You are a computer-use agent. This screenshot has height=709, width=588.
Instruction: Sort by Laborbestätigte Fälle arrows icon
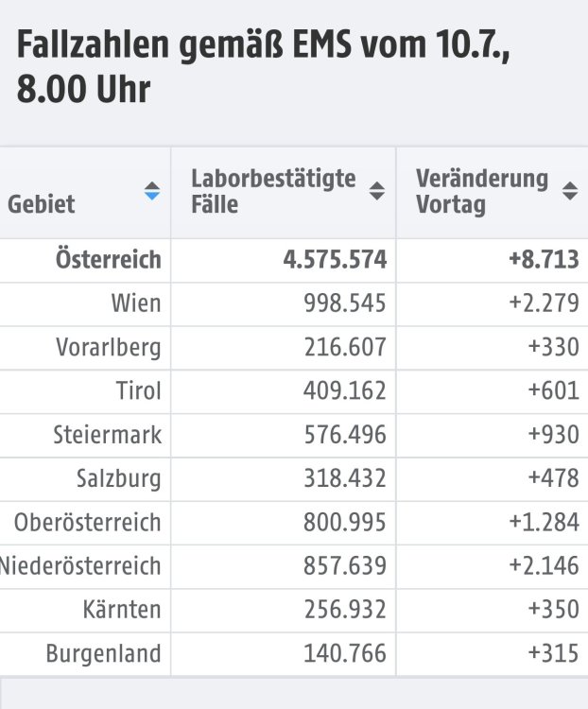377,191
